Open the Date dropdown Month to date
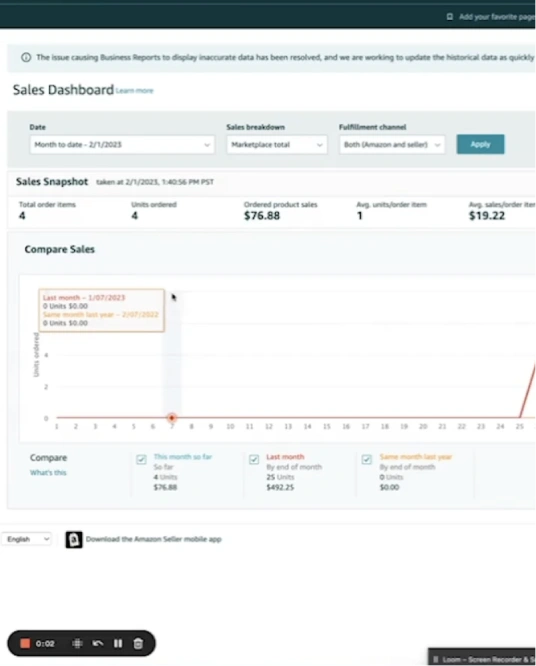Viewport: 536px width, 666px height. pos(122,144)
